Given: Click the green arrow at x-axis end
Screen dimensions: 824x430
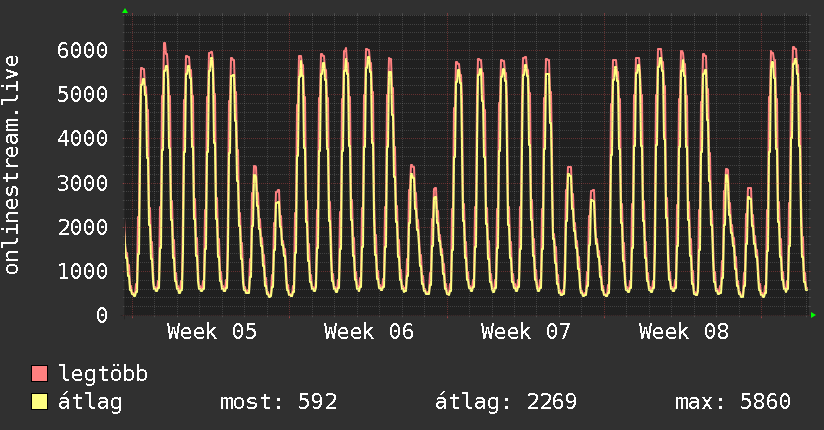Looking at the screenshot, I should coord(813,315).
